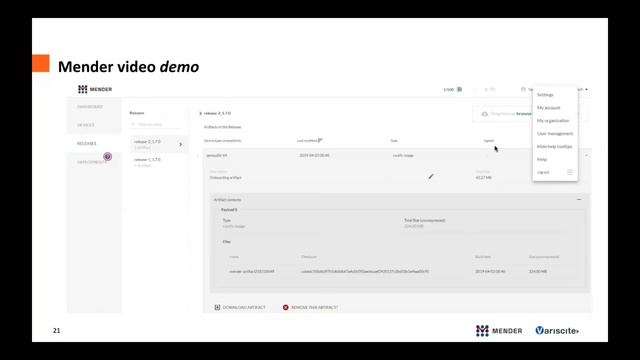640x360 pixels.
Task: Edit the artifact description with the pencil icon
Action: click(x=431, y=176)
